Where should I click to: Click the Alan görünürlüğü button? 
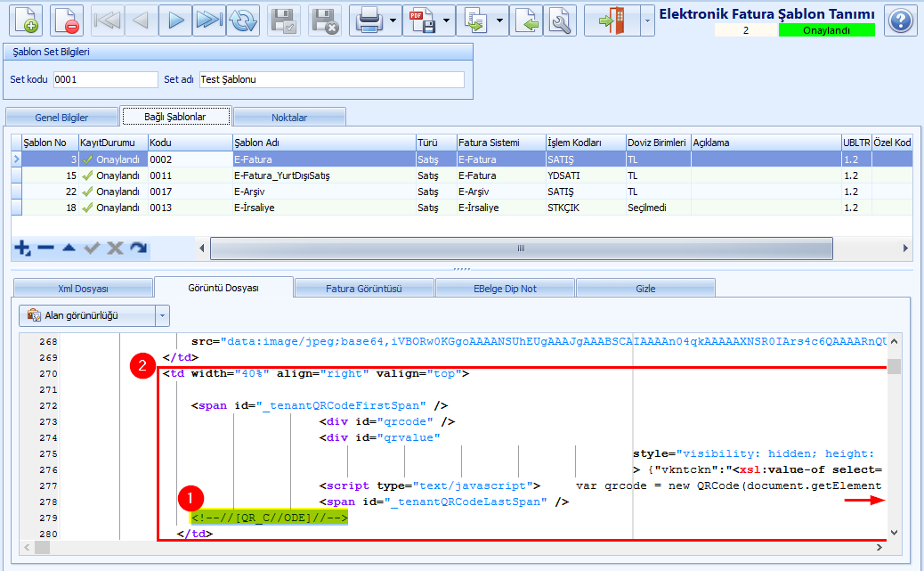click(x=87, y=316)
